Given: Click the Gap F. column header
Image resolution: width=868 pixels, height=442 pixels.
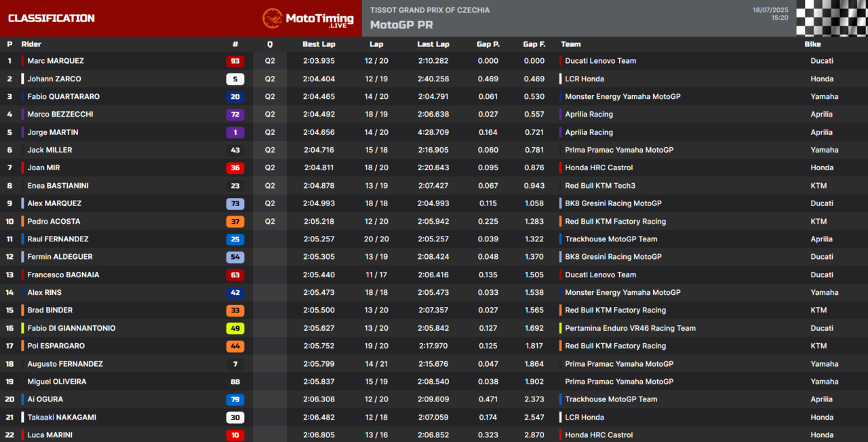Looking at the screenshot, I should pyautogui.click(x=534, y=44).
